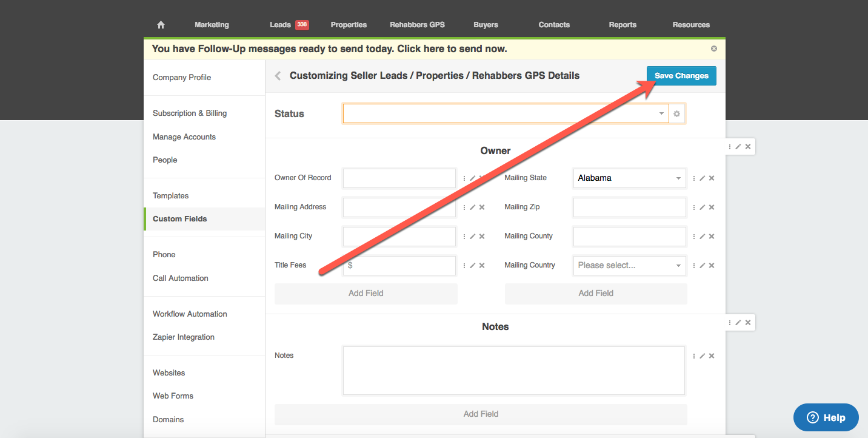Click the gear icon beside Status dropdown
Image resolution: width=868 pixels, height=438 pixels.
pyautogui.click(x=677, y=114)
